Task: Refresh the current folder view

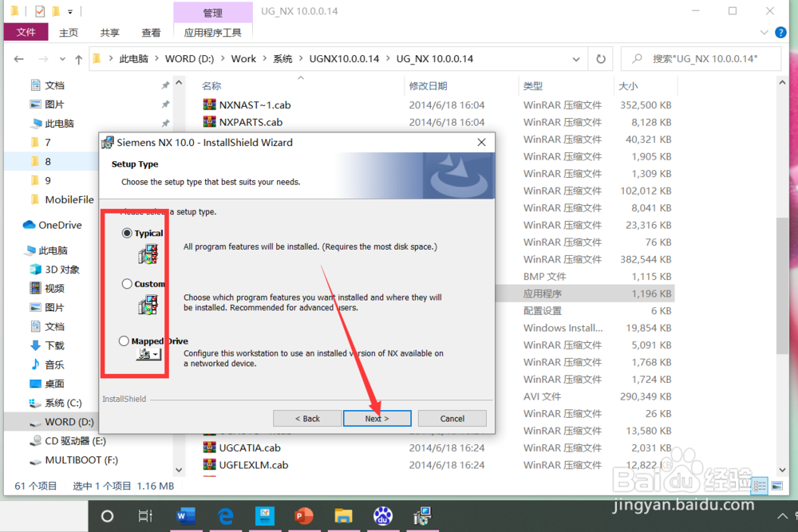Action: (601, 59)
